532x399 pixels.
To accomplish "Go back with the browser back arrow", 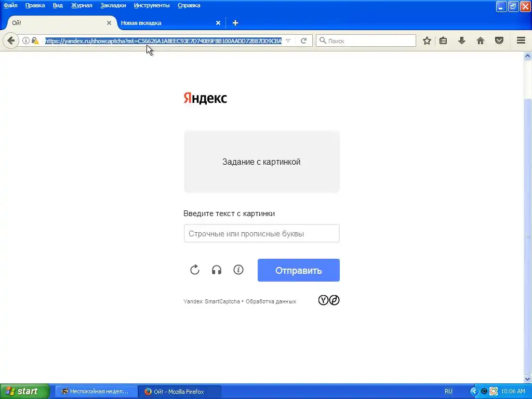I will pos(11,41).
